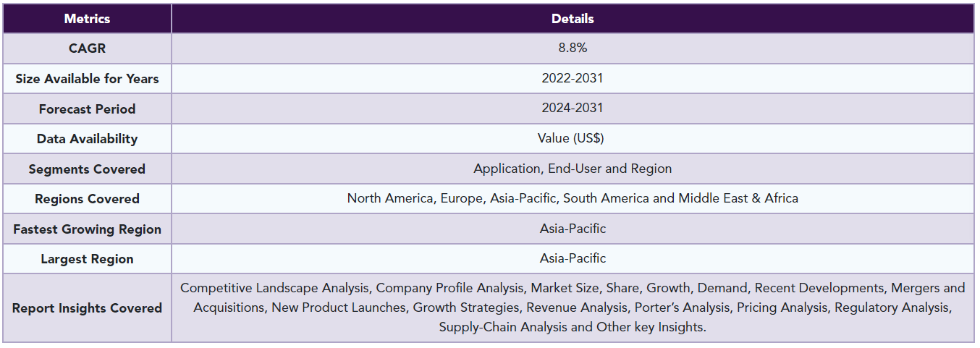Click the Details column header
Screen dimensions: 980x348
coord(573,19)
